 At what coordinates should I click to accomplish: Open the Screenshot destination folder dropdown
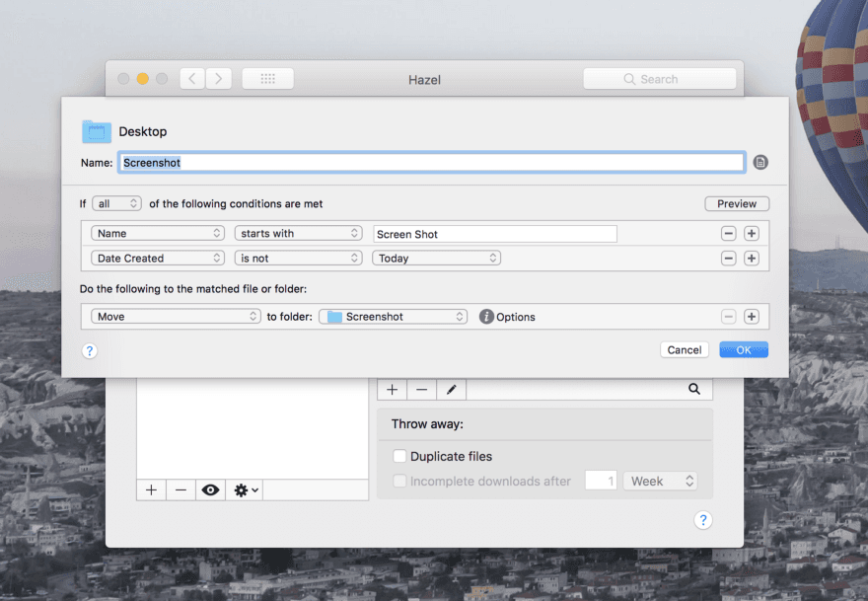pyautogui.click(x=394, y=317)
